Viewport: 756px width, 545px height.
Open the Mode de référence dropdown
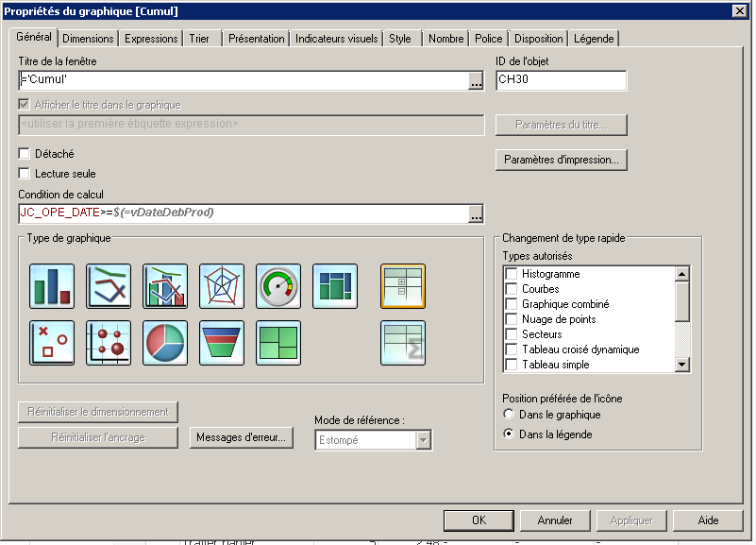(x=424, y=440)
